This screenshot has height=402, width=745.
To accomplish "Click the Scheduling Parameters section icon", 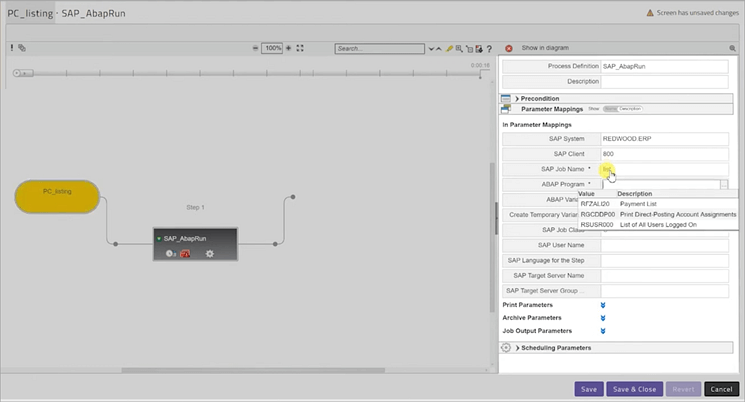I will [506, 348].
